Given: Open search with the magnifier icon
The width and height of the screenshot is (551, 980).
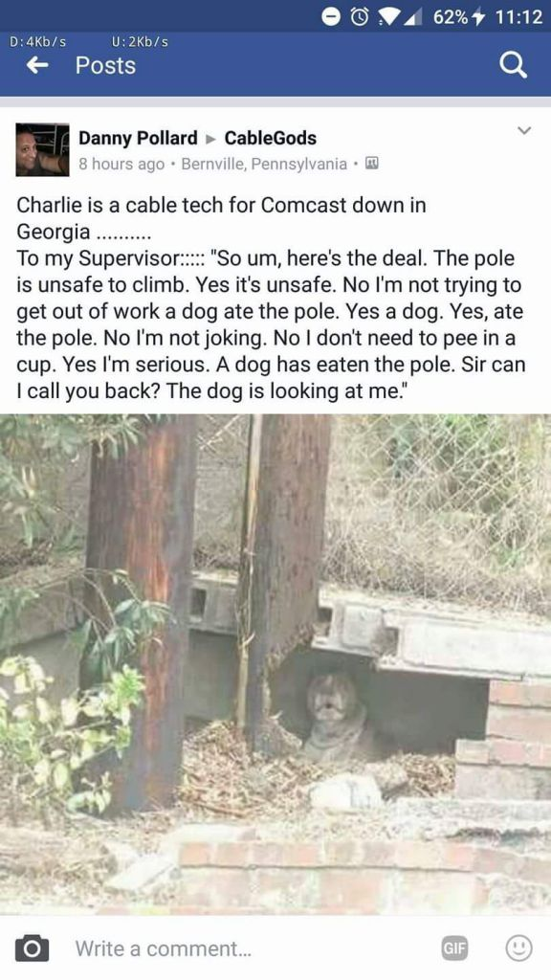Looking at the screenshot, I should click(x=514, y=65).
